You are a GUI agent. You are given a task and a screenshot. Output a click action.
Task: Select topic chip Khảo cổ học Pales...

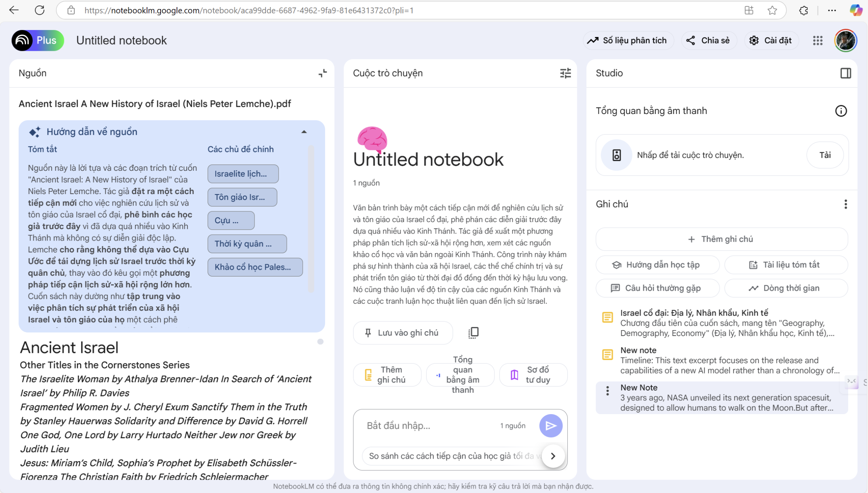pos(255,267)
